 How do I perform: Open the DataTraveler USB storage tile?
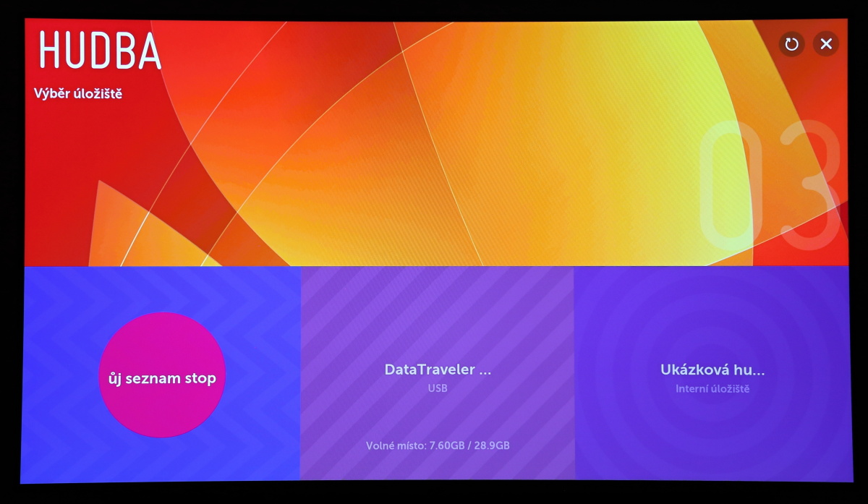(x=438, y=373)
